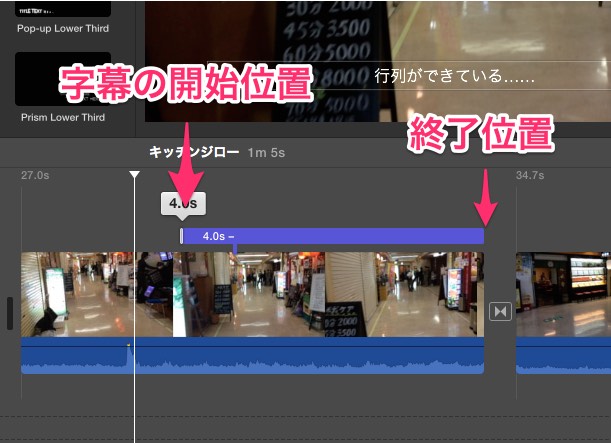Click the transition icon between the two clips

pos(500,311)
